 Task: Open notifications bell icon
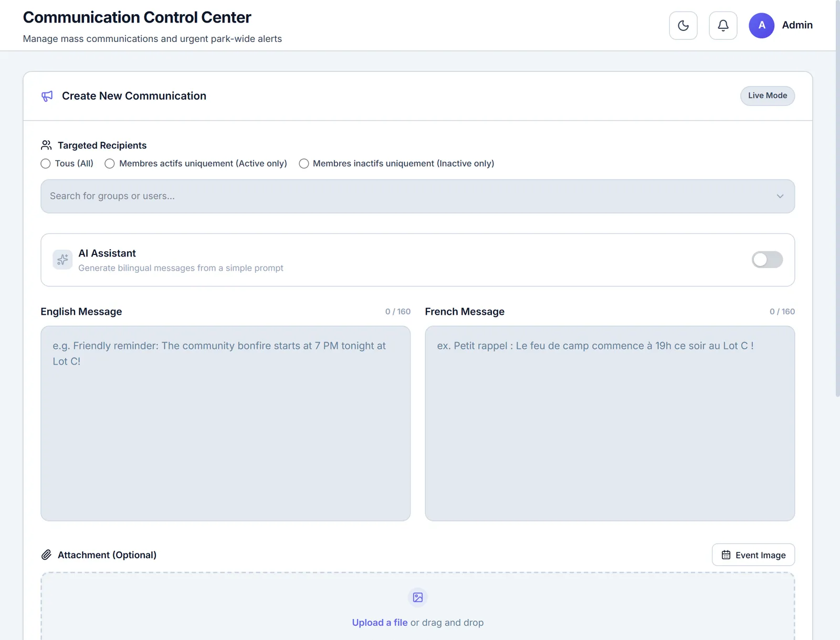coord(723,25)
